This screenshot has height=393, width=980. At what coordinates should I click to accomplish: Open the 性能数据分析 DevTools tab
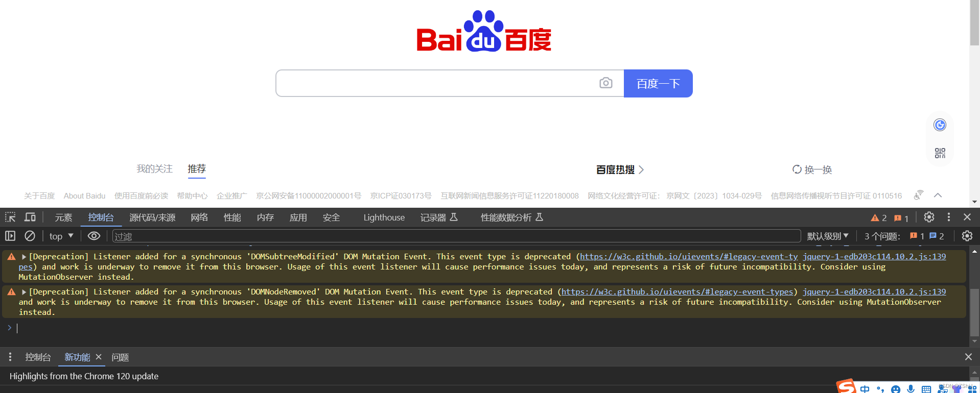(512, 217)
